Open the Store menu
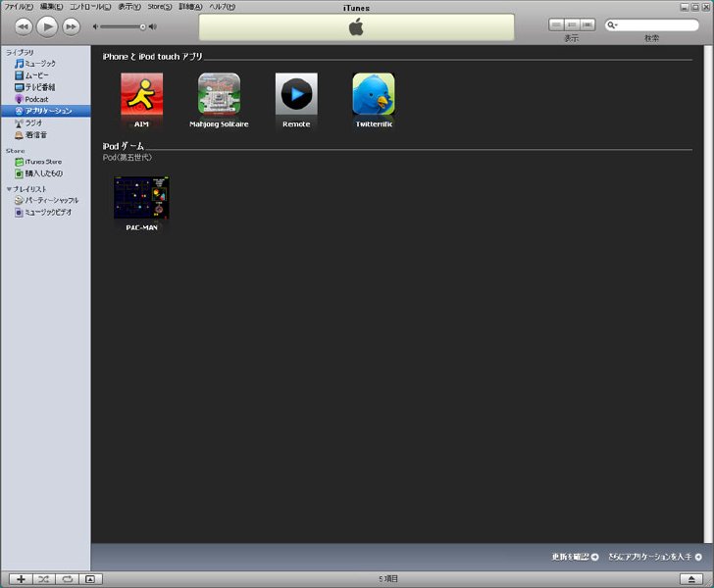714x588 pixels. [x=159, y=7]
